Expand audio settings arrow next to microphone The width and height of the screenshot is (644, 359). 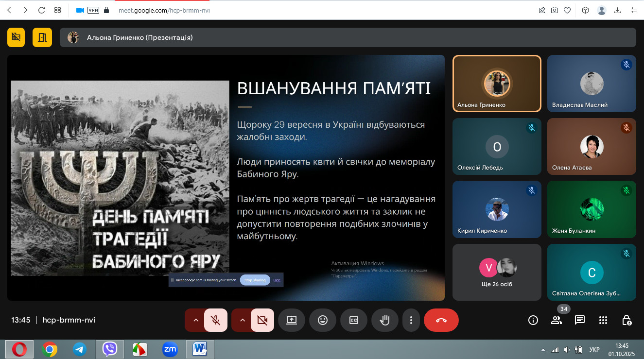pos(195,320)
